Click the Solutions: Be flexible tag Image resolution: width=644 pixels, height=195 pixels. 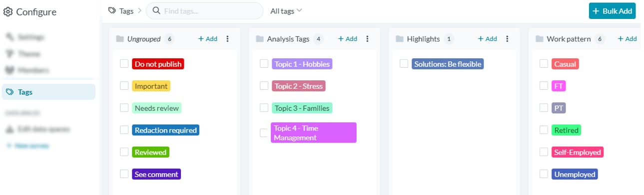(448, 63)
